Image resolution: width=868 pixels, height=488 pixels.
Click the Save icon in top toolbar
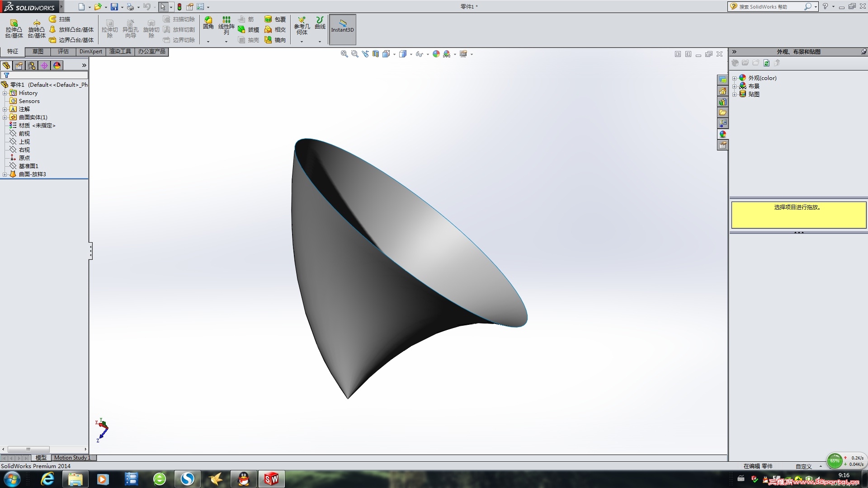114,7
